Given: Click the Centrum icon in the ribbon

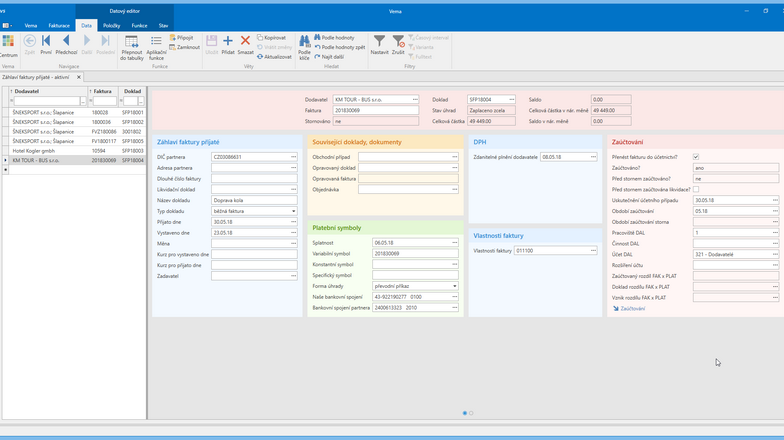Looking at the screenshot, I should coord(8,45).
